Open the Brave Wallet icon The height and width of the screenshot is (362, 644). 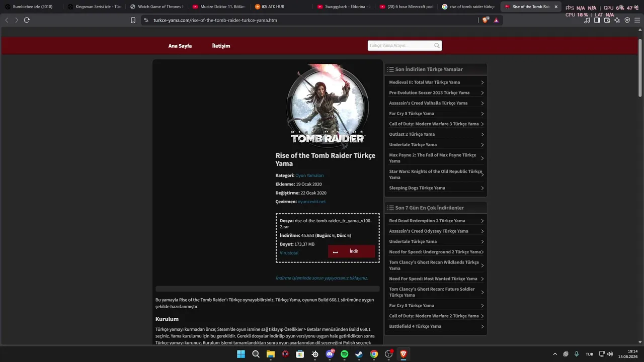tap(607, 20)
